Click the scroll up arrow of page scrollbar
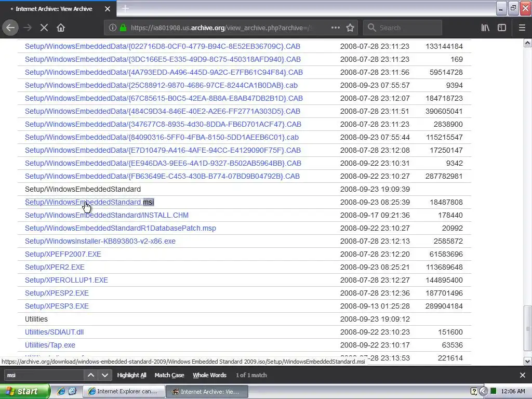The image size is (532, 399). coord(528,43)
